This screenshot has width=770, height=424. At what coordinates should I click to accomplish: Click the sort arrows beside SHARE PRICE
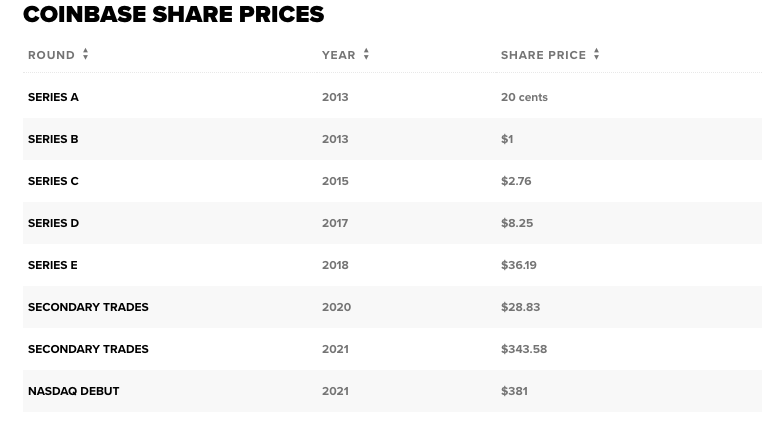(x=596, y=55)
